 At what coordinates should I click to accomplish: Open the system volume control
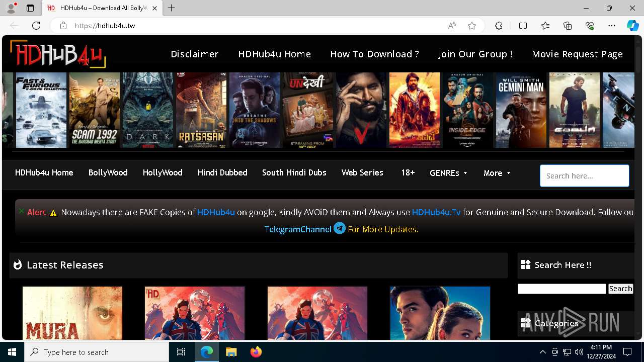pyautogui.click(x=579, y=352)
